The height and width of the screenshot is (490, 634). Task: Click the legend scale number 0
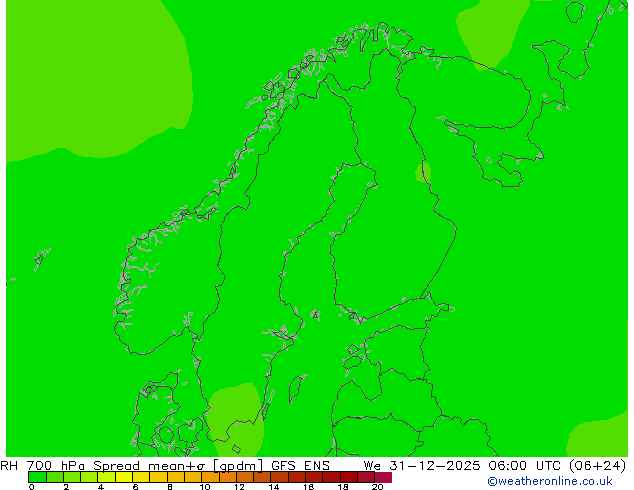(x=32, y=487)
